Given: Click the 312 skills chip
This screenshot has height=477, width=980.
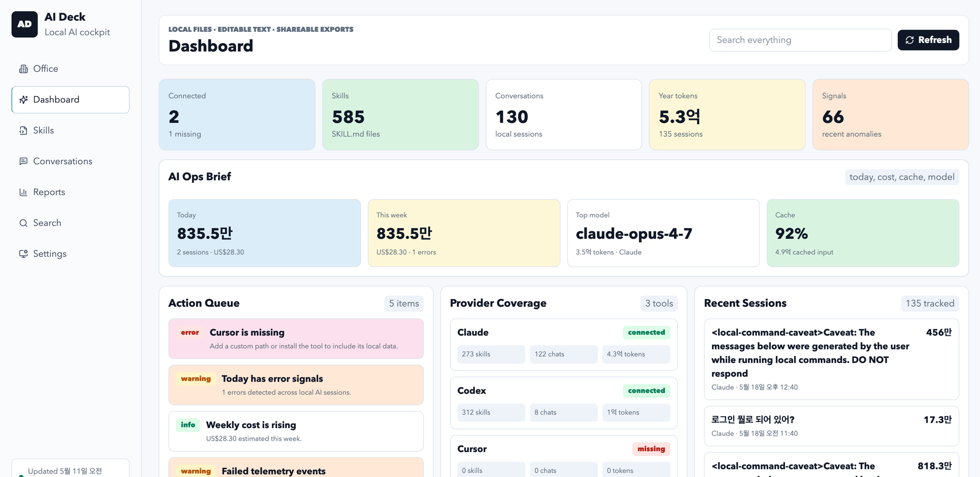Looking at the screenshot, I should pyautogui.click(x=491, y=412).
